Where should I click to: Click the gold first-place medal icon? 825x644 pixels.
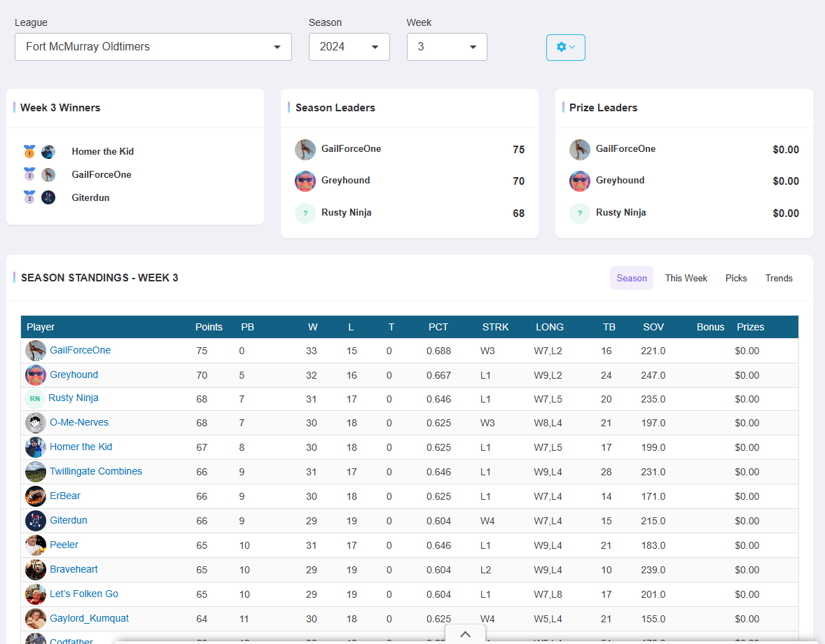pyautogui.click(x=29, y=151)
